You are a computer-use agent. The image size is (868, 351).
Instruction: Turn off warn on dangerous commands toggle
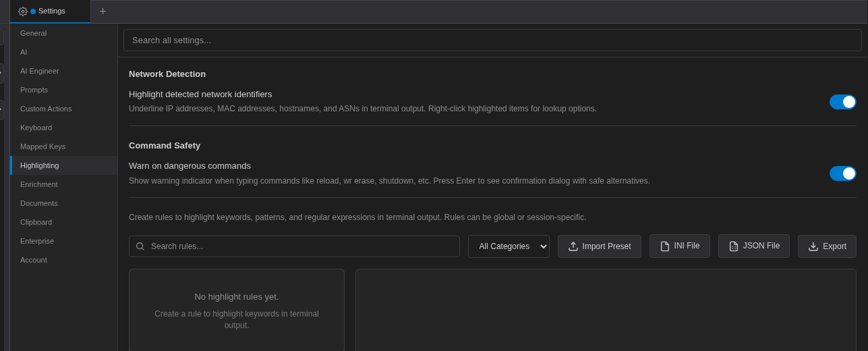[x=843, y=173]
